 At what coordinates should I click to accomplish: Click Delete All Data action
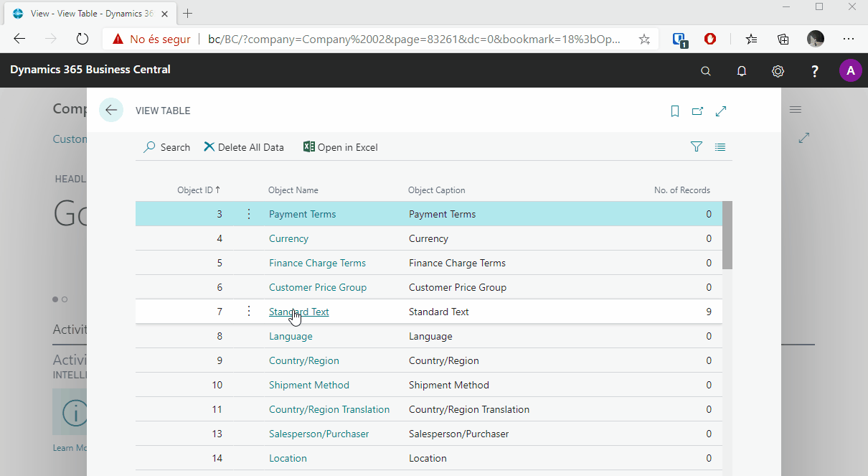point(244,147)
